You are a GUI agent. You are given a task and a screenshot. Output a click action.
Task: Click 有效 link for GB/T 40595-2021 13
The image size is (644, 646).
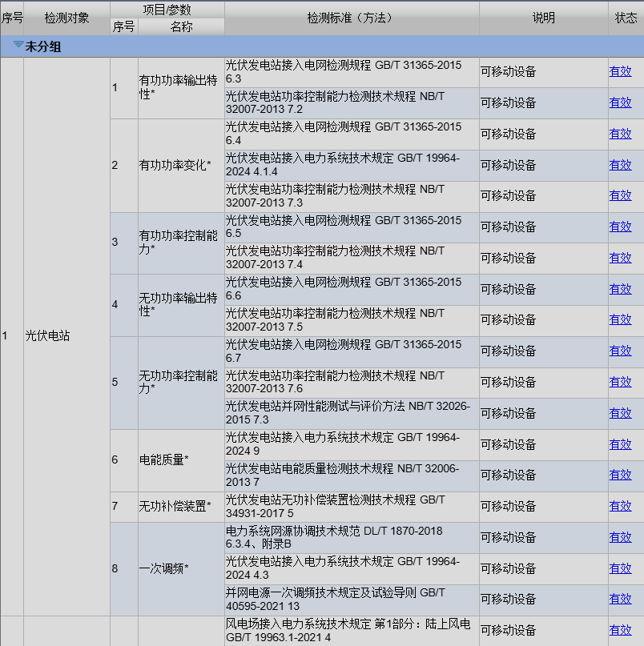620,599
